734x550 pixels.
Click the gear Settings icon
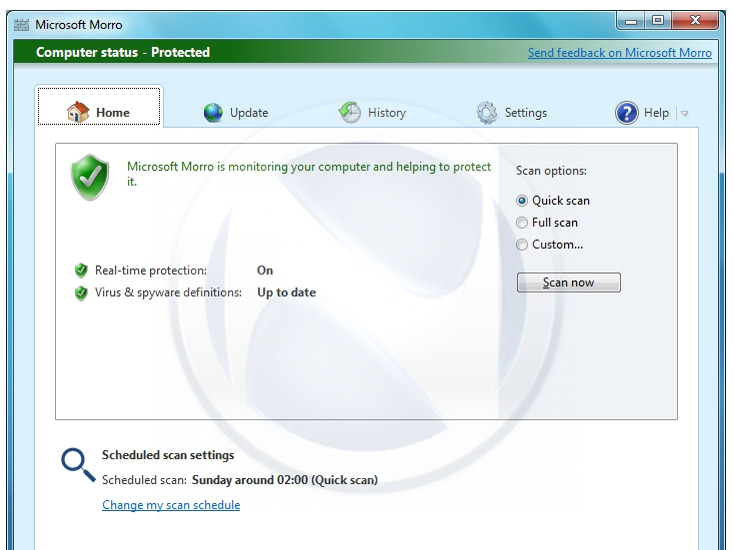pos(487,113)
